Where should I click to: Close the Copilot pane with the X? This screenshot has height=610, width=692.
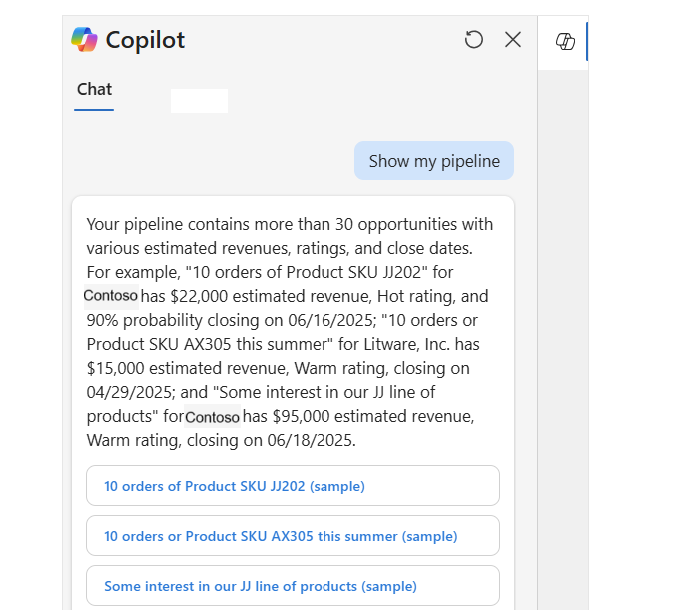(x=513, y=39)
